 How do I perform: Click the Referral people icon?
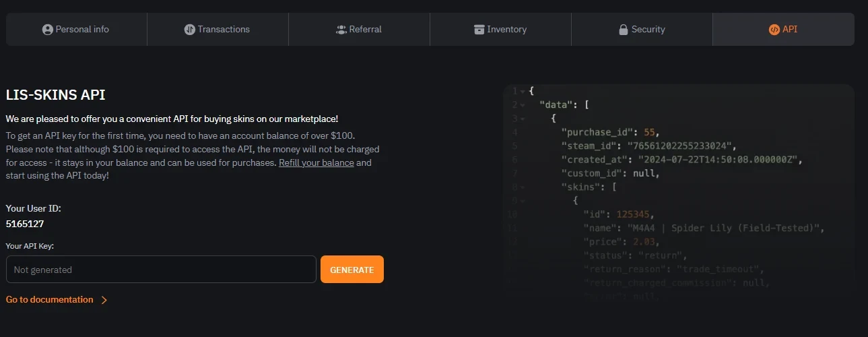(341, 30)
